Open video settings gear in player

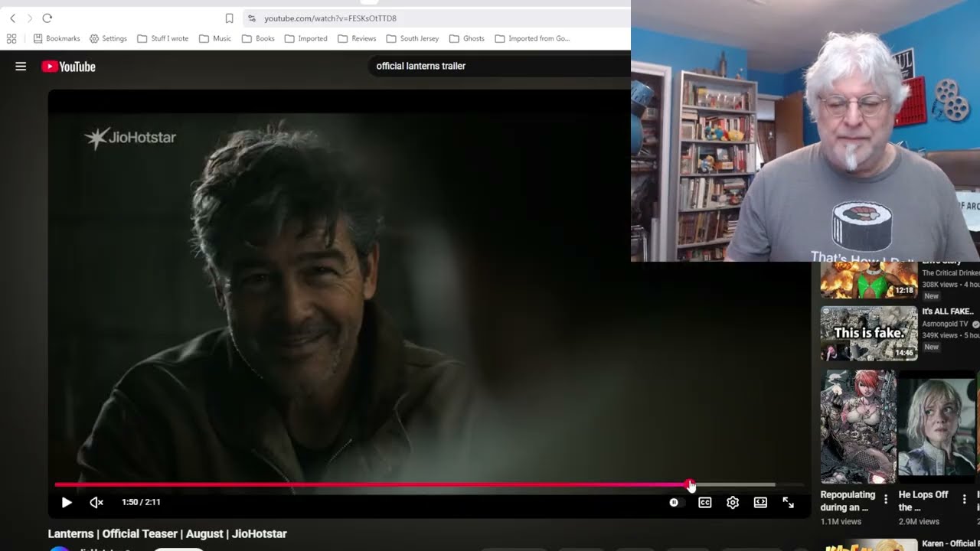tap(733, 503)
